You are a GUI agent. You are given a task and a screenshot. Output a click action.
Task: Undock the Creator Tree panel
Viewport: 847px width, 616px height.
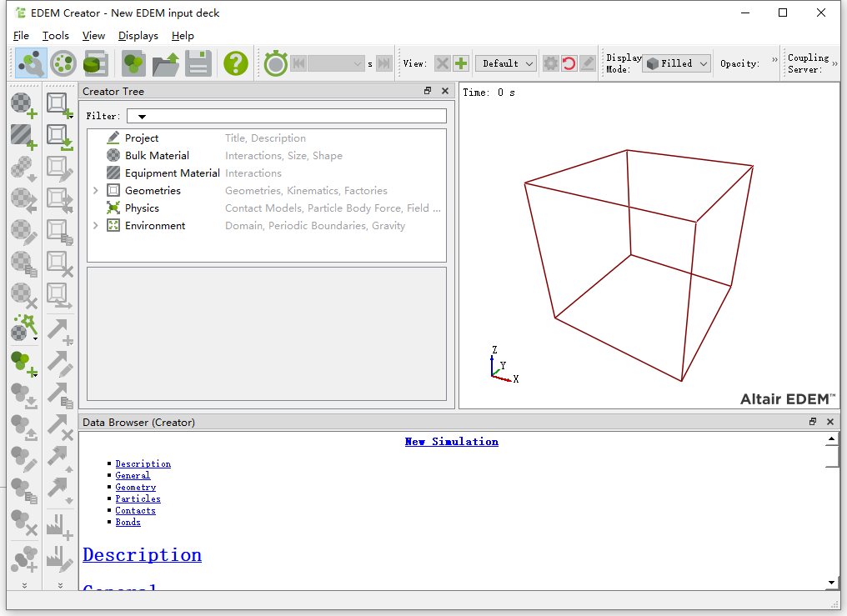[428, 91]
